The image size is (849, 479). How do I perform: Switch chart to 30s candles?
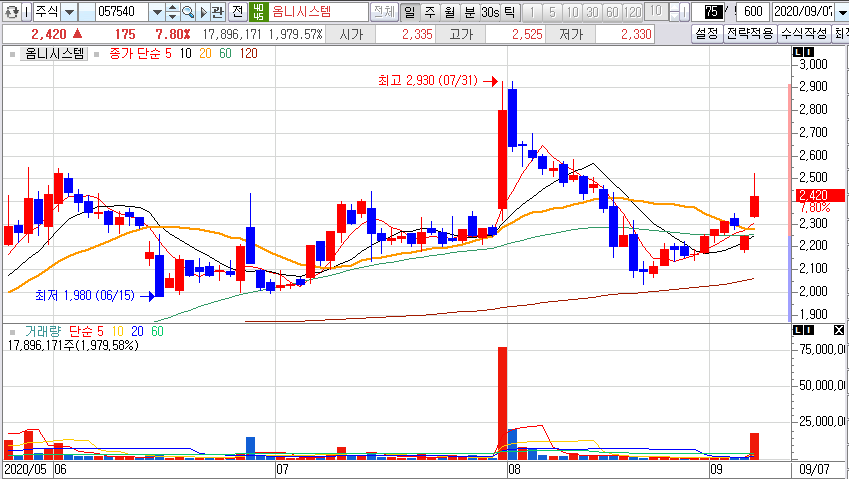click(490, 11)
